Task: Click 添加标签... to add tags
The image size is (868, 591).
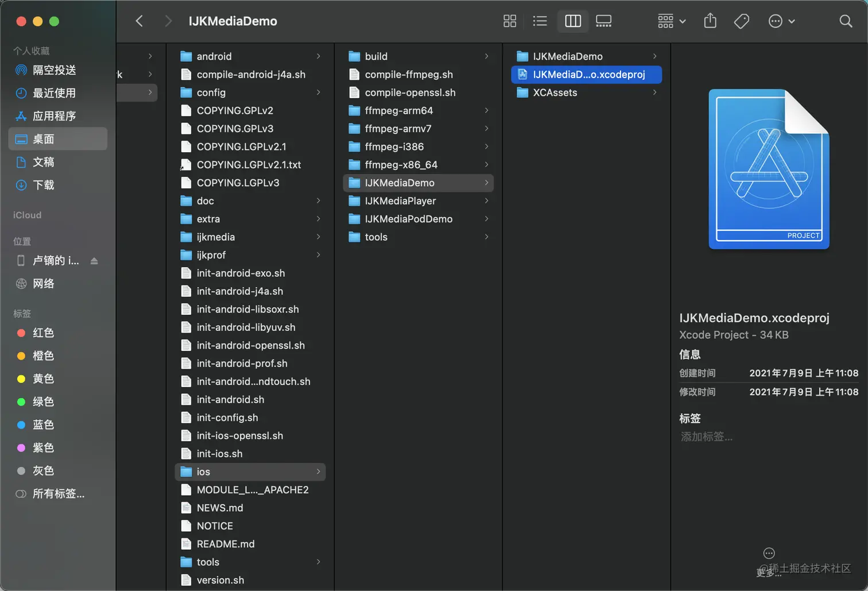Action: (707, 437)
